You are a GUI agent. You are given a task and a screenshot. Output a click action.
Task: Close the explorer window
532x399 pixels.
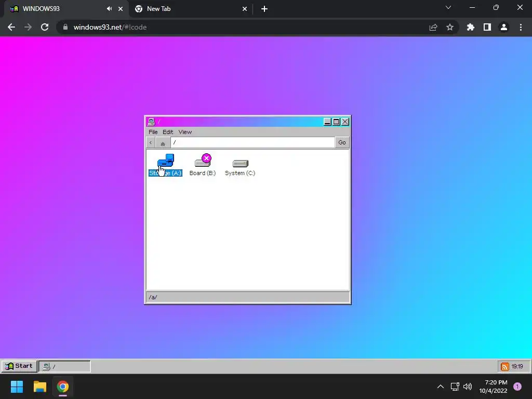[345, 122]
